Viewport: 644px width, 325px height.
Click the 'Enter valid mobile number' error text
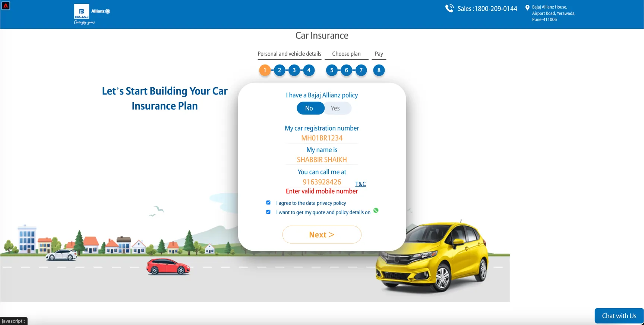pyautogui.click(x=322, y=191)
